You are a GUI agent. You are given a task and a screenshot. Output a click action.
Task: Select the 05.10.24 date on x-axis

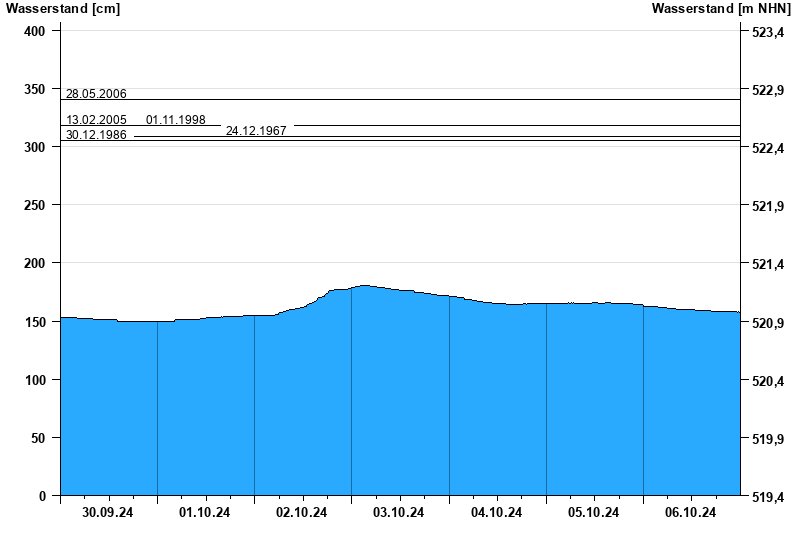594,513
